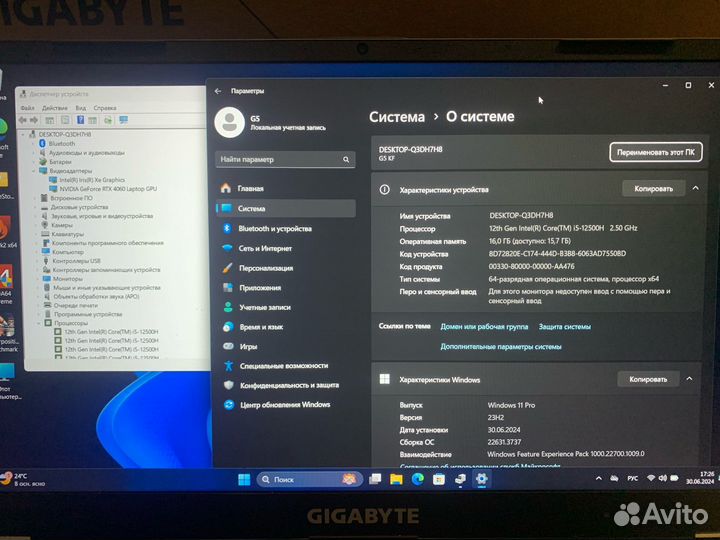This screenshot has height=540, width=720.
Task: Click the Специальные возможности accessibility icon
Action: coord(228,366)
